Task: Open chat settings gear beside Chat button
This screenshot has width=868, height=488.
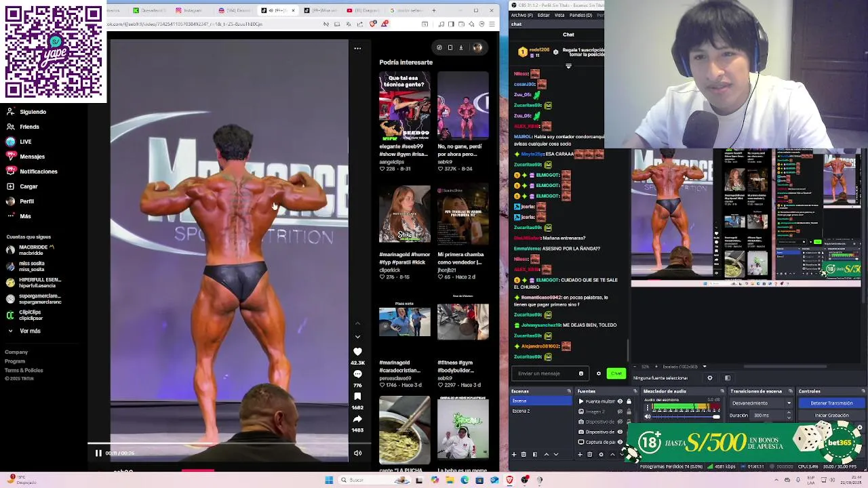Action: (598, 373)
